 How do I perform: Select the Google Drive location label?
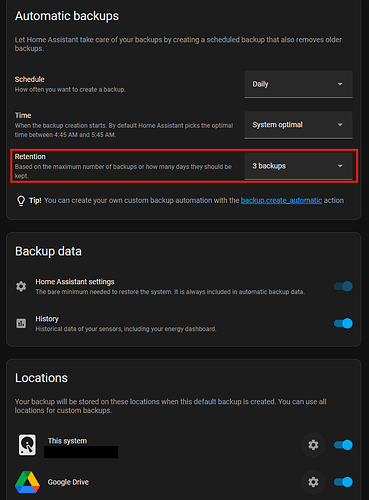[68, 482]
